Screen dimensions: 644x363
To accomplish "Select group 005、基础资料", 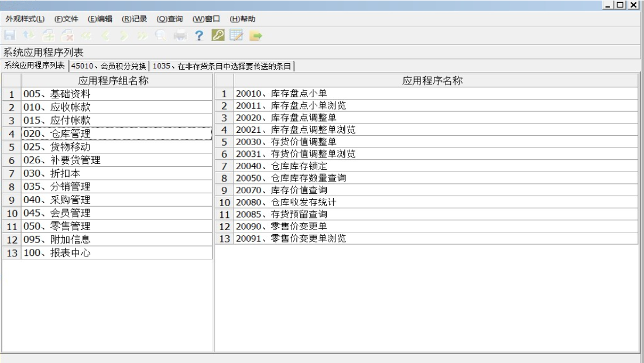I will (117, 94).
